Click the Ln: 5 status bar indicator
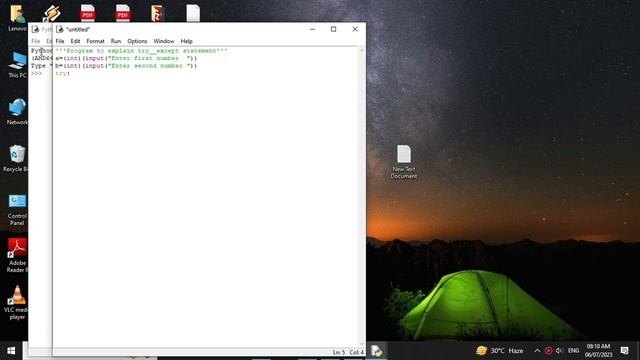 [x=339, y=352]
